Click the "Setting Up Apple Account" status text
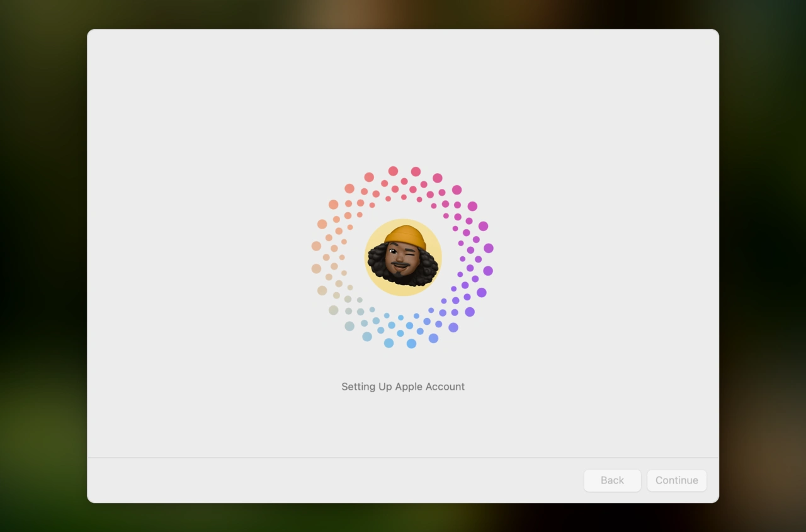The image size is (806, 532). pos(403,387)
